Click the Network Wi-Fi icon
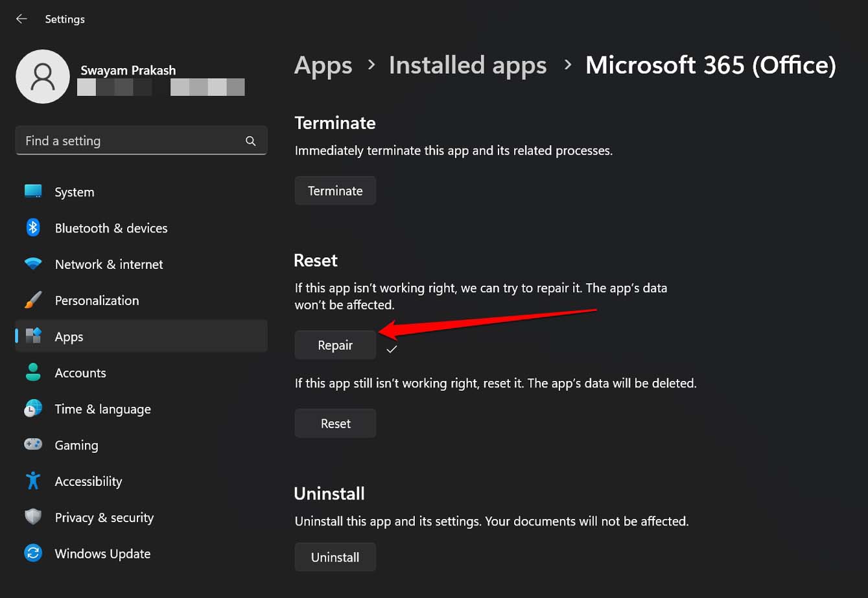The height and width of the screenshot is (598, 868). [x=33, y=264]
